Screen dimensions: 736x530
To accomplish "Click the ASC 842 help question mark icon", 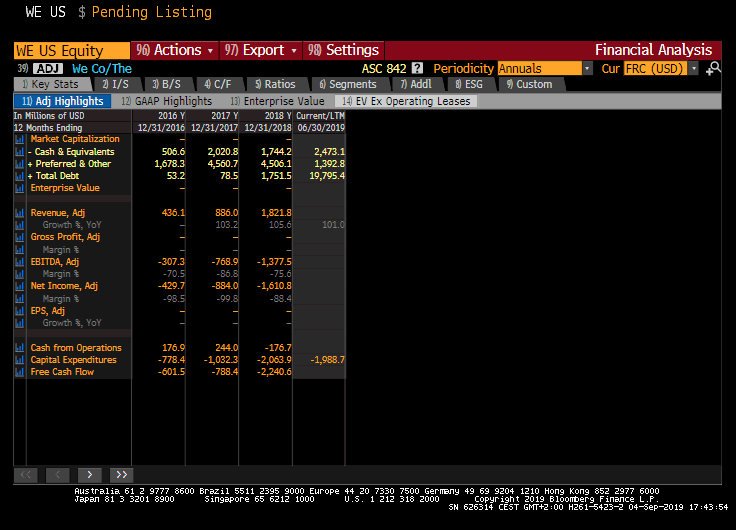I will [x=417, y=68].
